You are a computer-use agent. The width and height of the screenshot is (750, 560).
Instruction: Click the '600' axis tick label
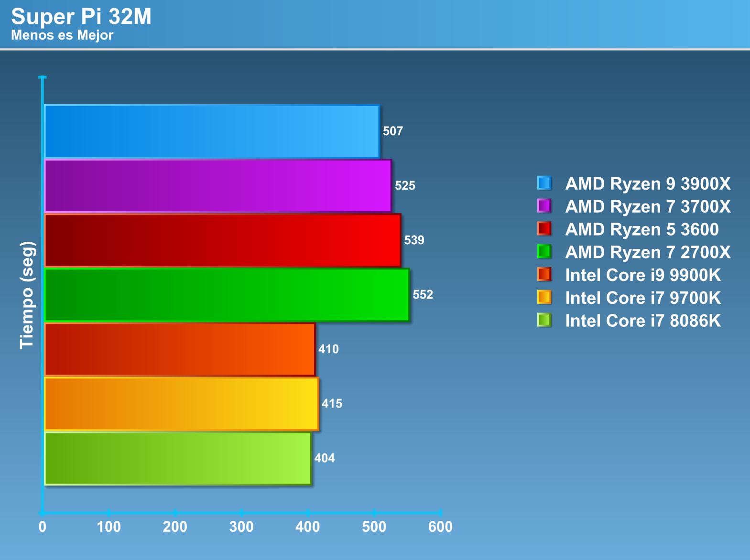click(x=440, y=527)
